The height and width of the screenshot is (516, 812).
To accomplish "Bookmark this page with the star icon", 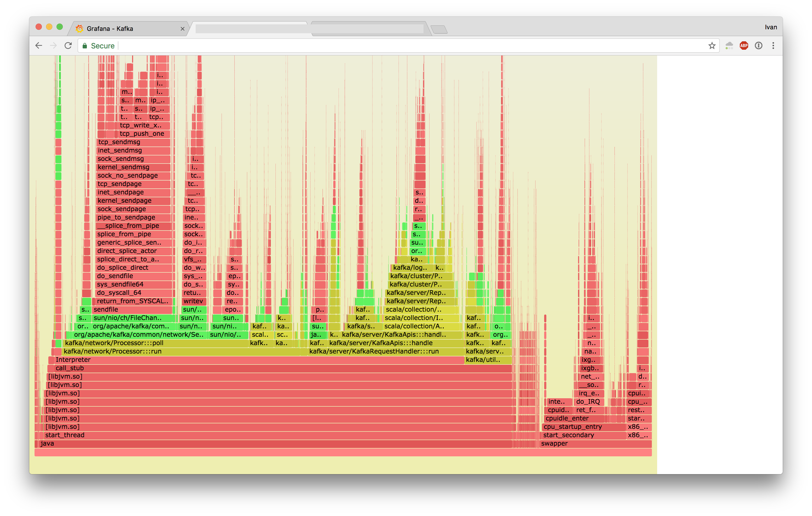I will pyautogui.click(x=712, y=46).
